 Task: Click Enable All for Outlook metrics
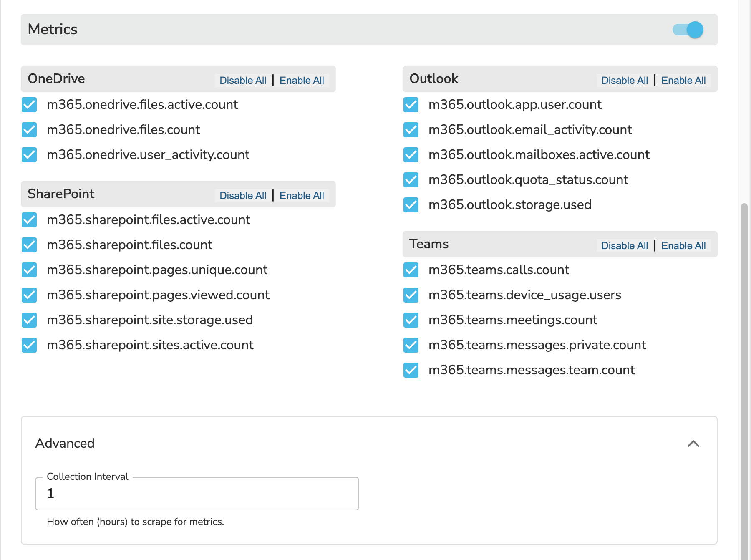pos(683,81)
